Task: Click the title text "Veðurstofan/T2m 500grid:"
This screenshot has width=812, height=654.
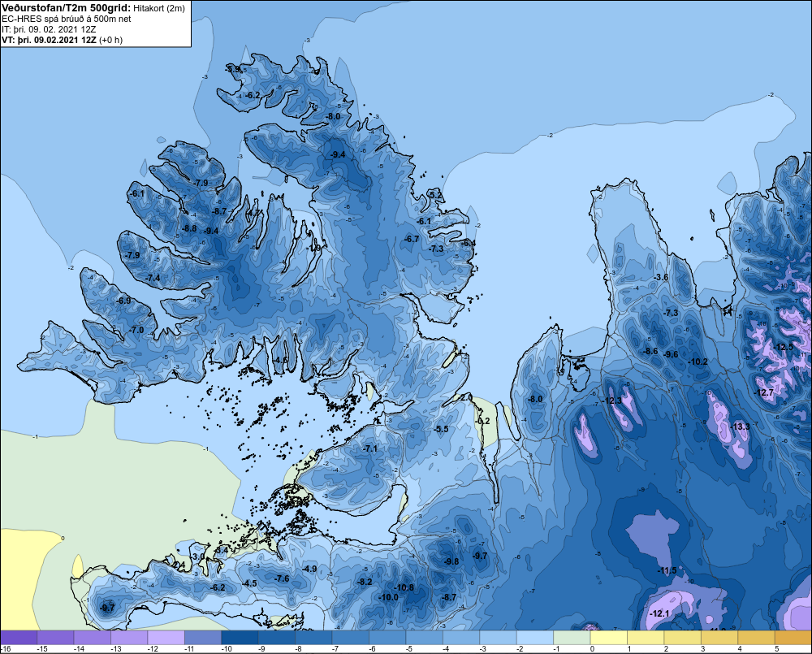Action: click(x=67, y=8)
